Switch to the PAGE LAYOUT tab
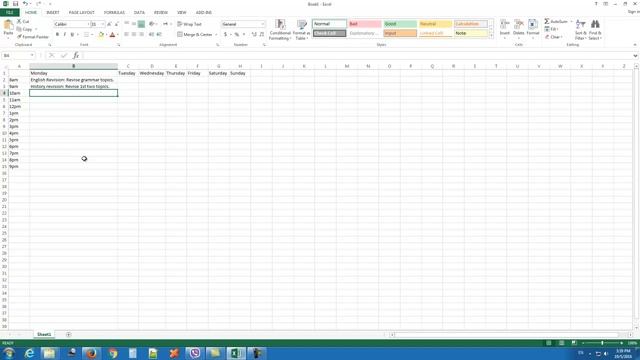 [x=81, y=13]
